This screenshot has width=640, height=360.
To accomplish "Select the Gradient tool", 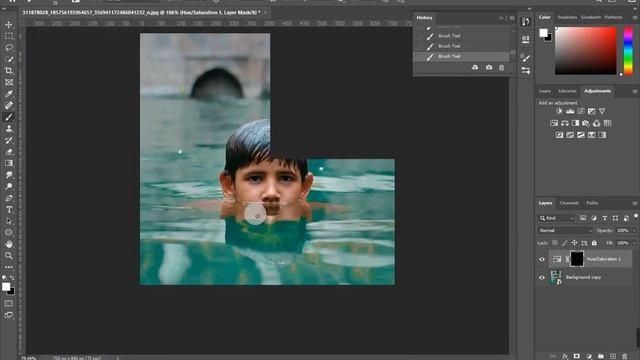I will click(x=9, y=163).
